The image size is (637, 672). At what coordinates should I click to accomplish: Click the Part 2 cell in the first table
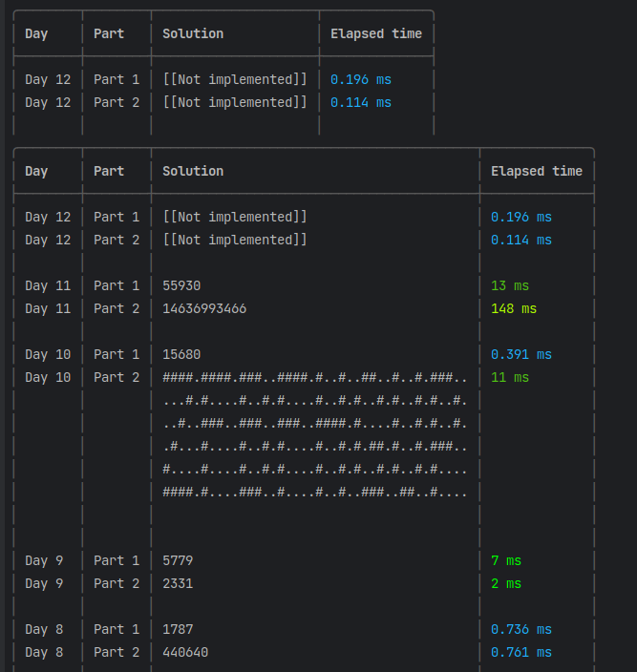pyautogui.click(x=117, y=103)
